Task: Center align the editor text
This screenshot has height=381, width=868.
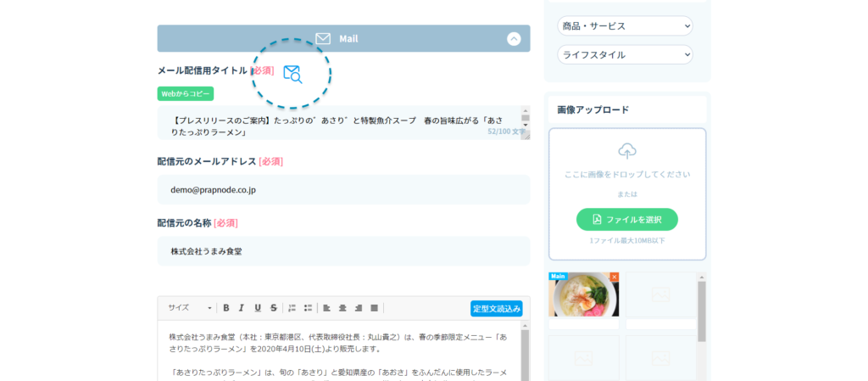Action: click(342, 308)
